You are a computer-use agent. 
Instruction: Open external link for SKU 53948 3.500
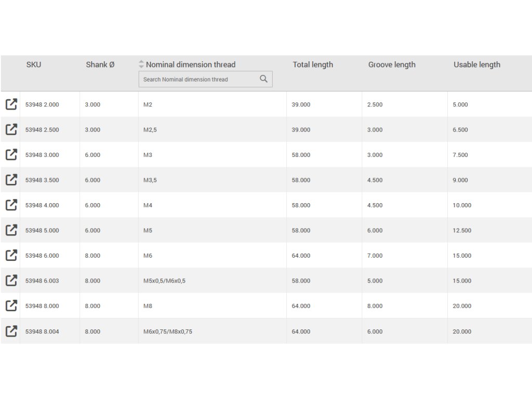point(11,180)
